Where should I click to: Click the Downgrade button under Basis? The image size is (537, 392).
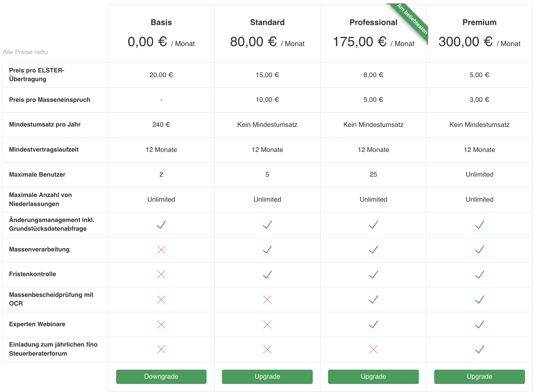pyautogui.click(x=161, y=377)
